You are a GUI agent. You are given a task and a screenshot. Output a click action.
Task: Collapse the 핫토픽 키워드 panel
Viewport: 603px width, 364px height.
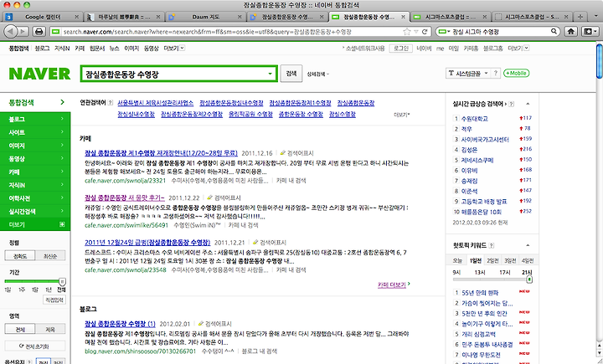528,245
